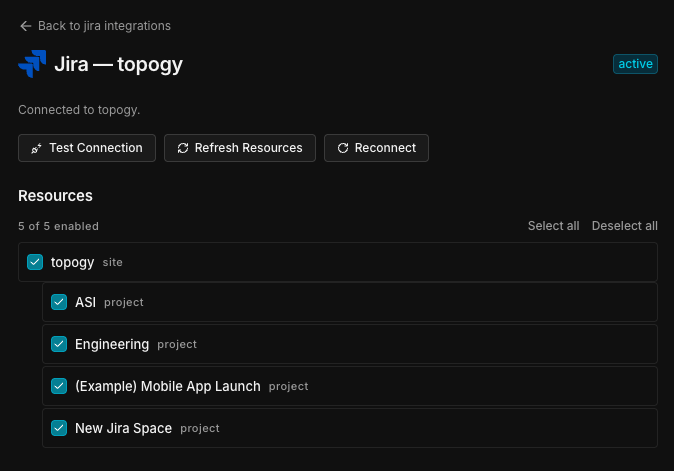Click the '5 of 5 enabled' count
Viewport: 674px width, 471px height.
[58, 226]
